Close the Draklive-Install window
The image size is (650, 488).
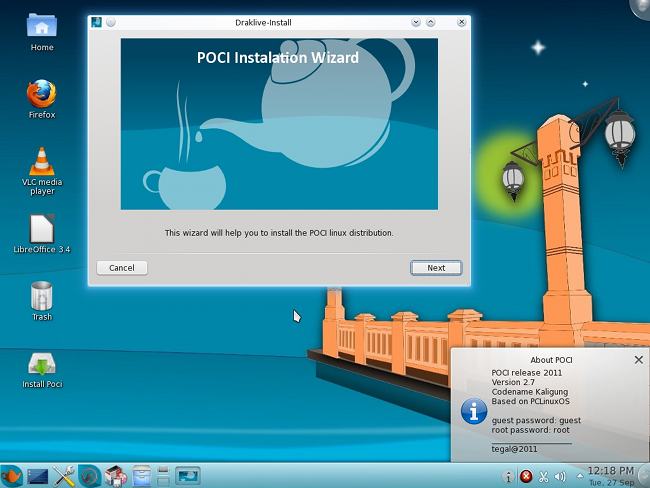pos(461,22)
